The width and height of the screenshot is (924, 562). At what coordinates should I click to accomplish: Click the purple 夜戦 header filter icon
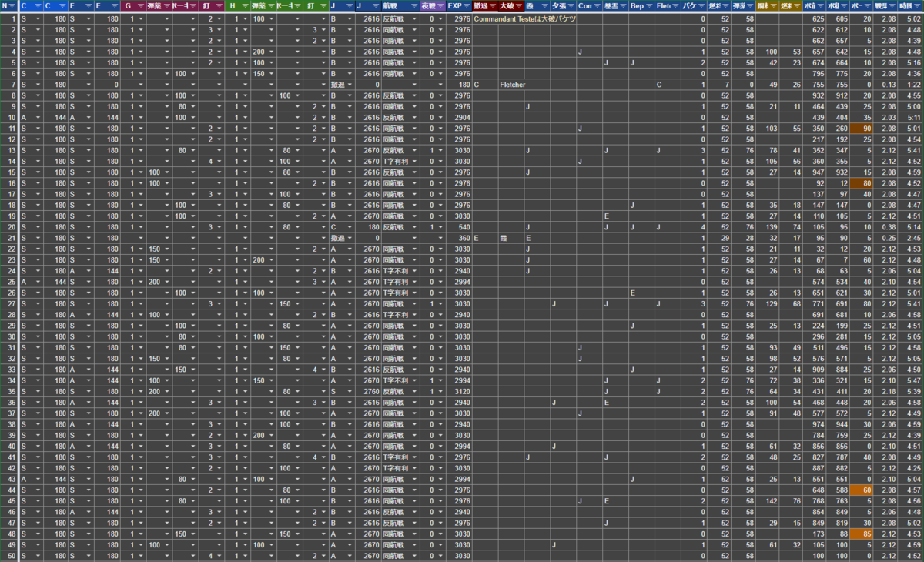441,6
